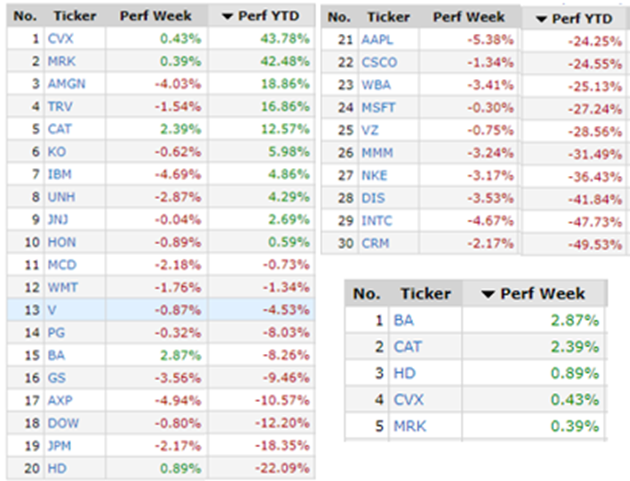Screen dimensions: 630x481
Task: Open HD ticker in the Perf Week top-5 table
Action: pyautogui.click(x=405, y=373)
